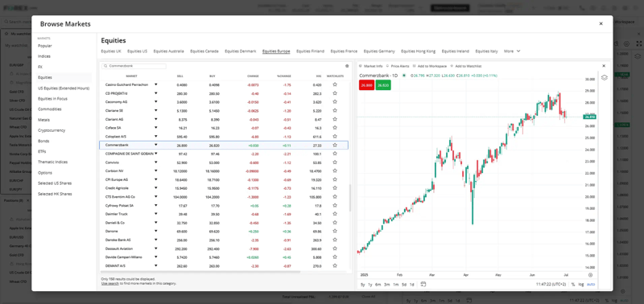Set chart range to 5d
This screenshot has height=304, width=644.
point(404,284)
